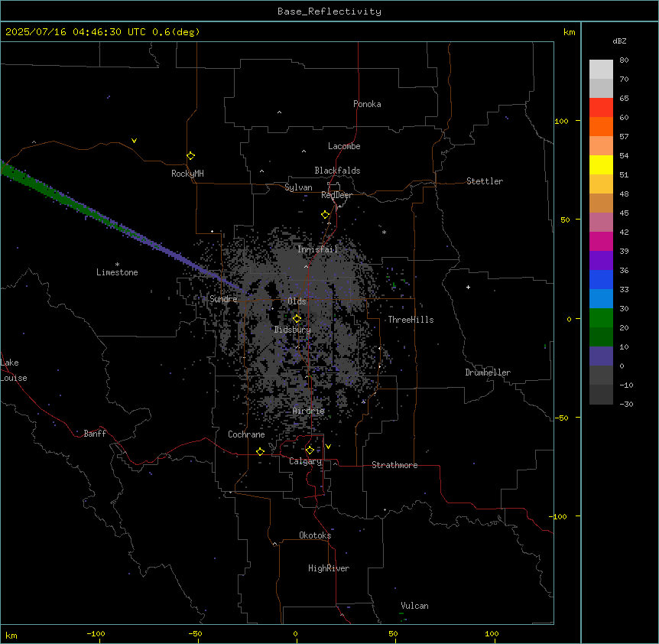The width and height of the screenshot is (659, 644).
Task: Click the Okotoks label
Action: 315,535
